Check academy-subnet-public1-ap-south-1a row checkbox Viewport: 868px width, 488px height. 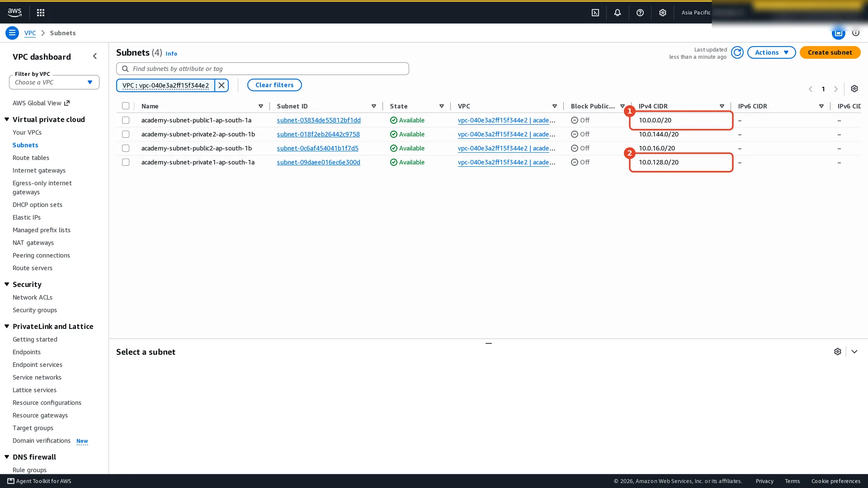click(x=126, y=120)
